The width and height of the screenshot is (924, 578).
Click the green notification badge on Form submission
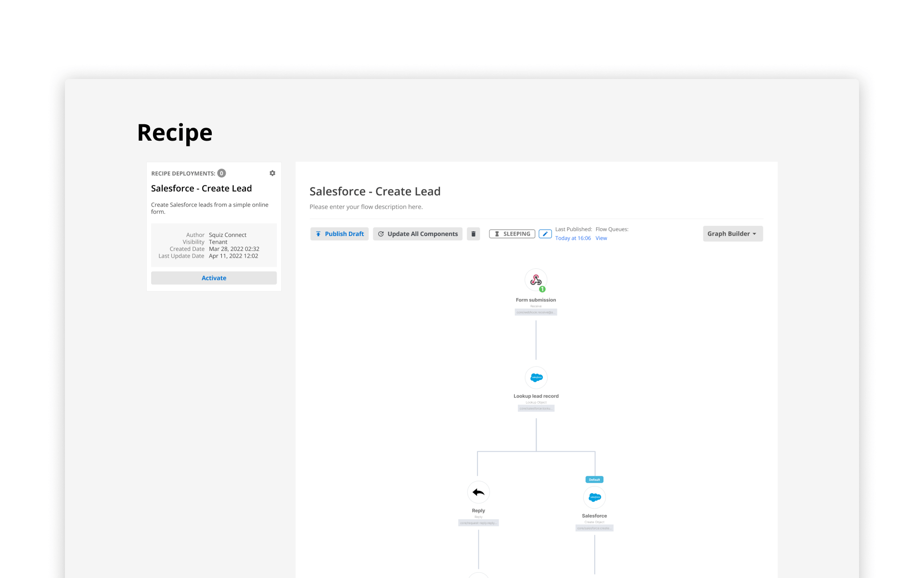pyautogui.click(x=542, y=289)
